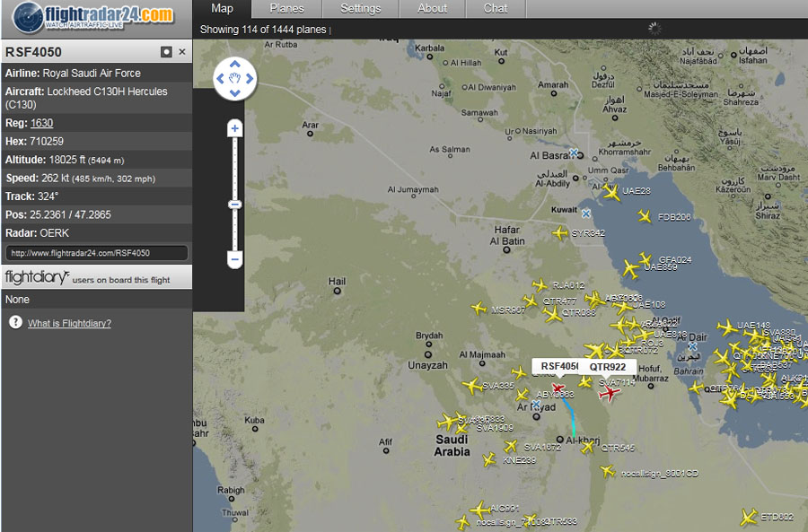Click the Track: 324° row
This screenshot has width=808, height=532.
point(97,196)
